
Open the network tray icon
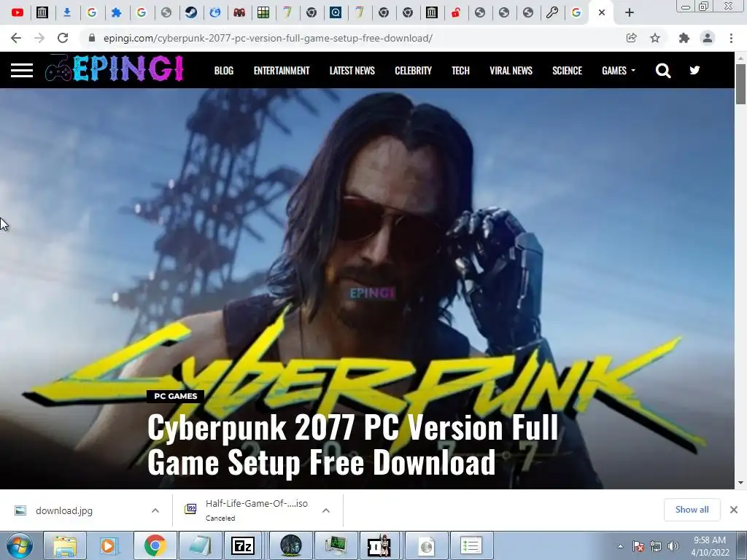[x=656, y=546]
